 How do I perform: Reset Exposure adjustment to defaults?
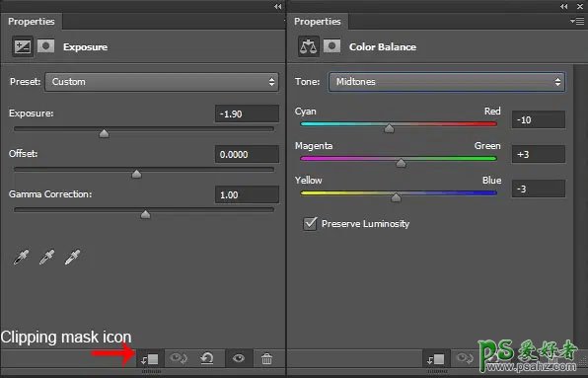coord(206,359)
